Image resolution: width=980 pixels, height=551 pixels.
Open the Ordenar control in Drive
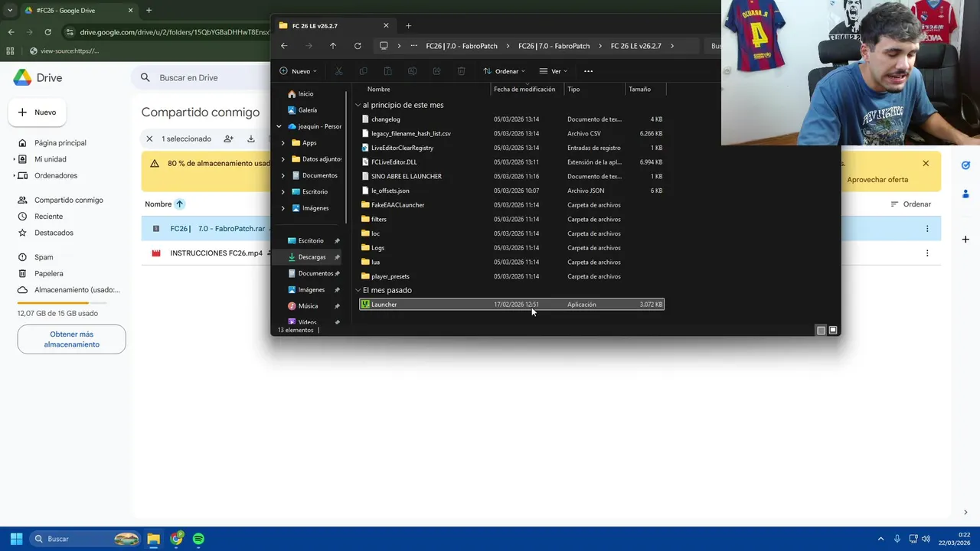pos(911,204)
